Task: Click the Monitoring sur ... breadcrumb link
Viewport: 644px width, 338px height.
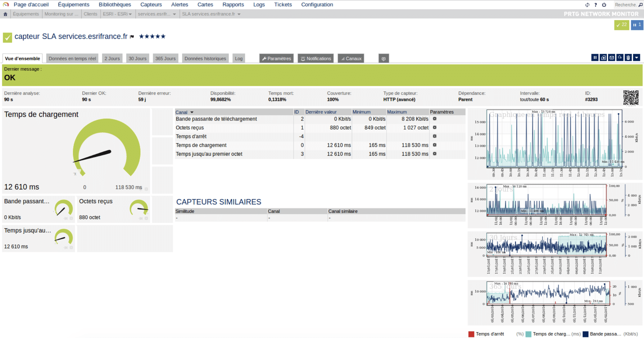Action: tap(61, 14)
